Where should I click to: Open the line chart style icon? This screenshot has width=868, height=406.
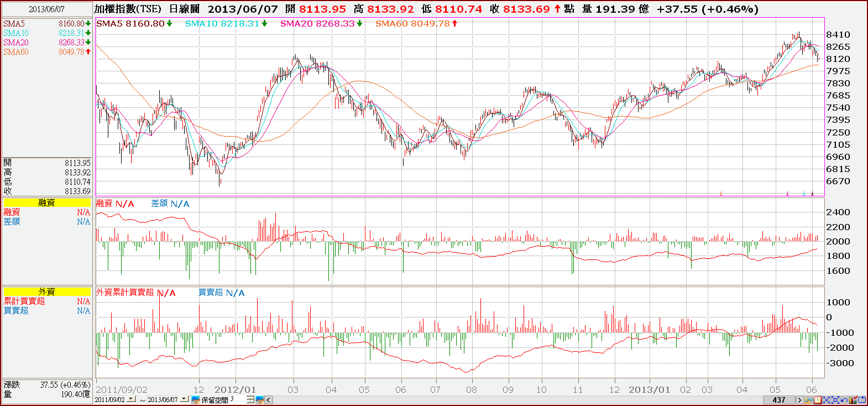[809, 399]
